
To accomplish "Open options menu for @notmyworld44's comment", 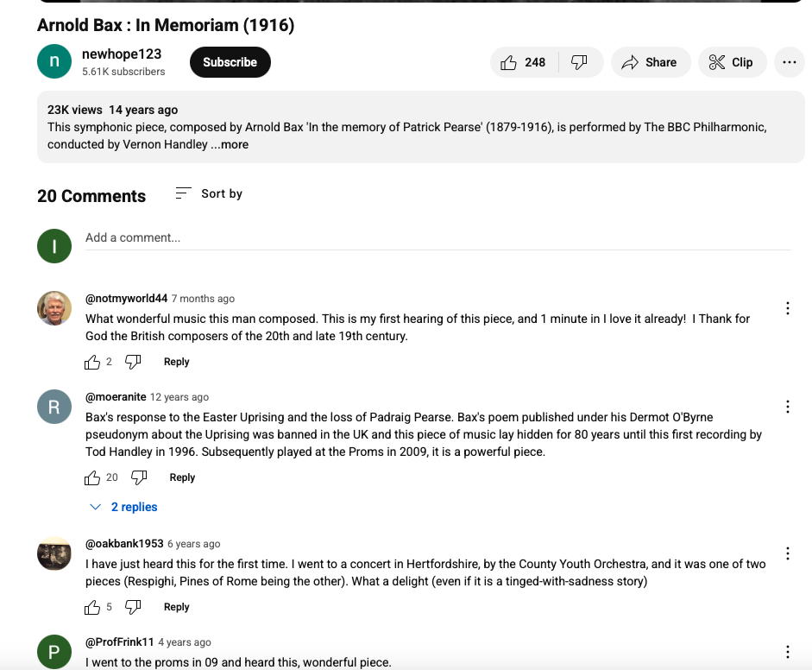I will pyautogui.click(x=788, y=308).
